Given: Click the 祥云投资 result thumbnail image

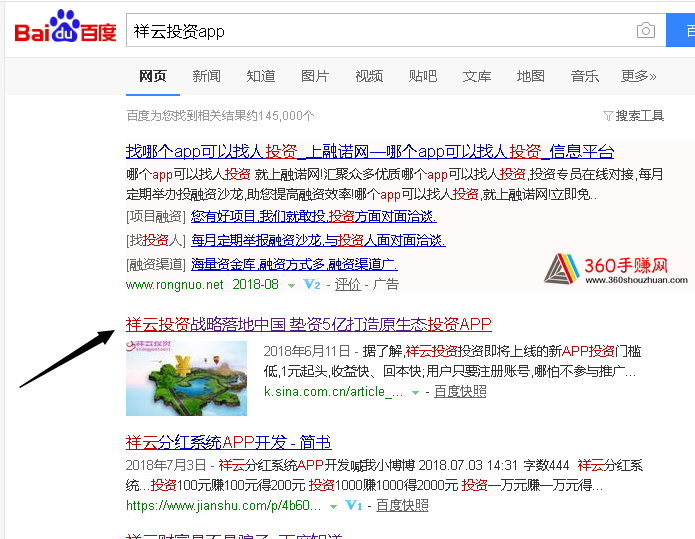Looking at the screenshot, I should click(186, 378).
